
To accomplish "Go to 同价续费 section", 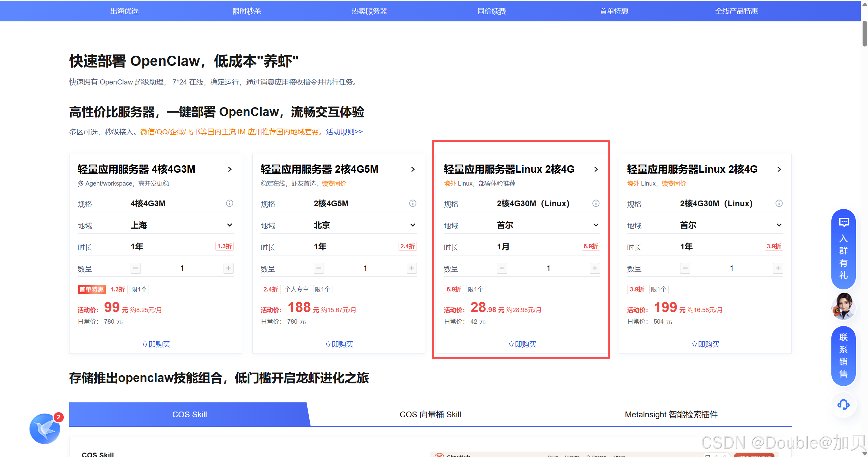I will (x=491, y=11).
